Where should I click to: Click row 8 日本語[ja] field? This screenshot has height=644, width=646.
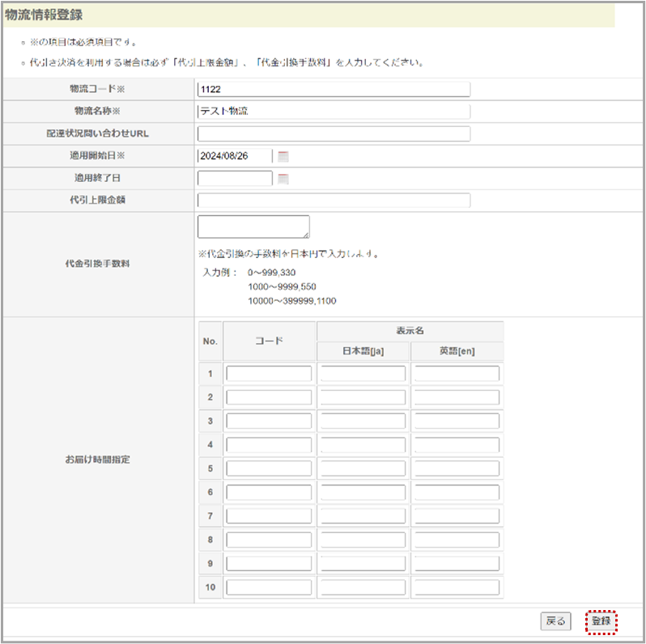[363, 540]
